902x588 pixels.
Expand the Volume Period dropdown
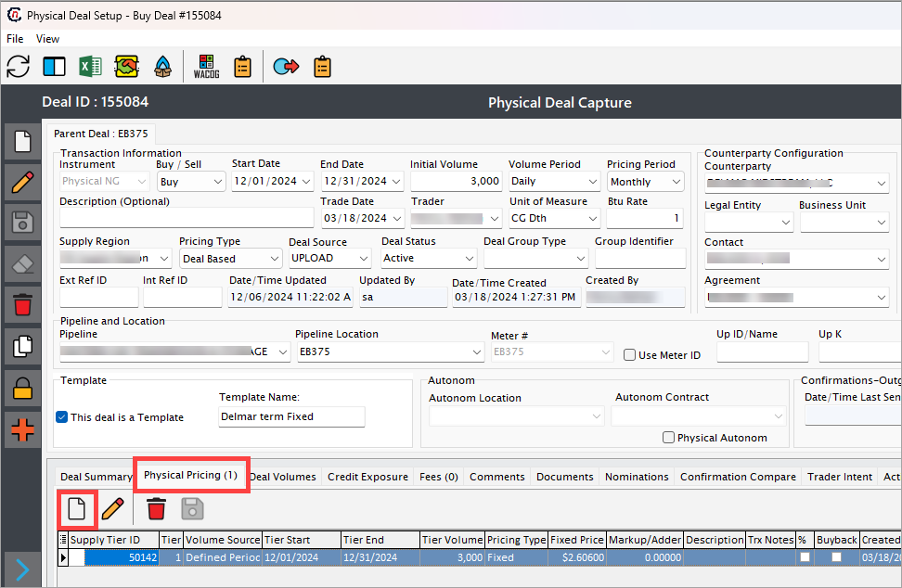(x=593, y=182)
